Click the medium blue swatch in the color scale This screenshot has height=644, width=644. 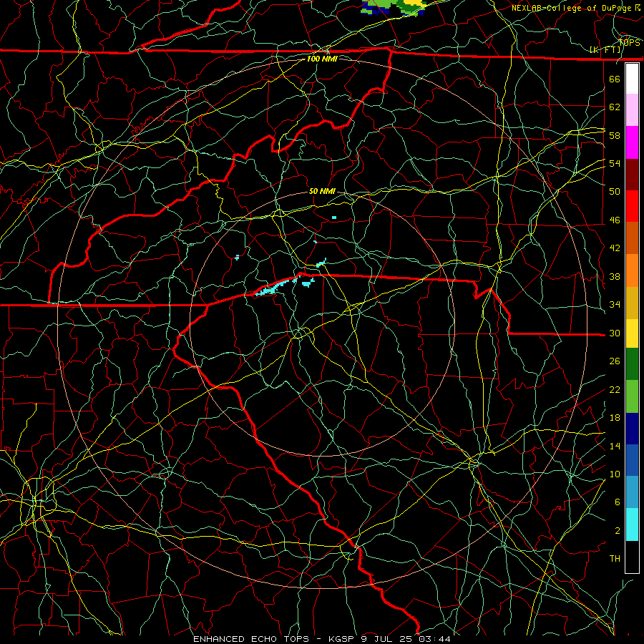(x=632, y=460)
